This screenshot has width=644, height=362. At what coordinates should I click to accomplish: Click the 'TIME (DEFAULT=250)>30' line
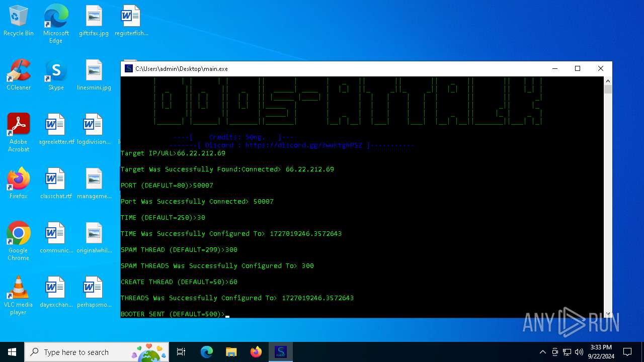(x=163, y=218)
